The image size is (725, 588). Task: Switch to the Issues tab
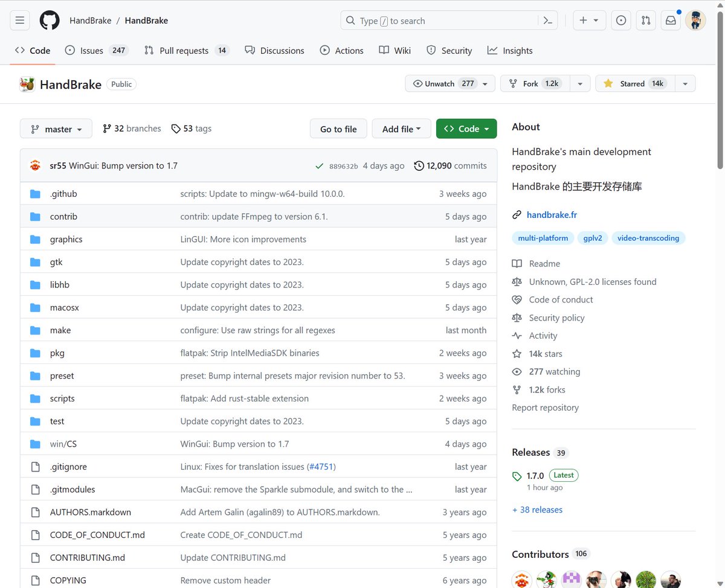pyautogui.click(x=97, y=51)
